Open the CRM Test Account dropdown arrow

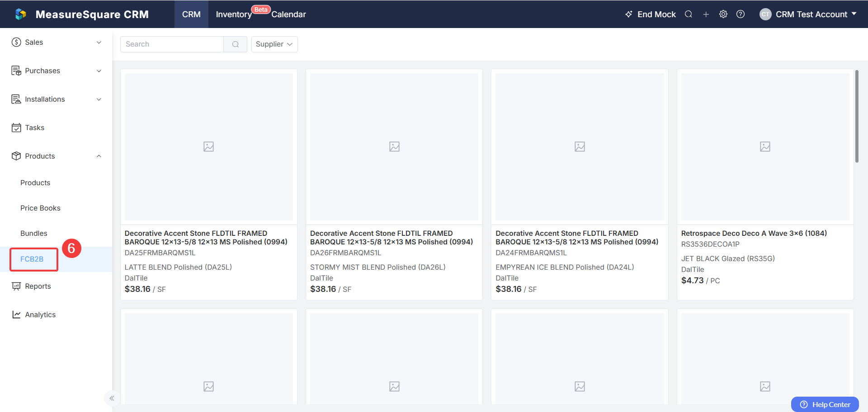tap(854, 14)
